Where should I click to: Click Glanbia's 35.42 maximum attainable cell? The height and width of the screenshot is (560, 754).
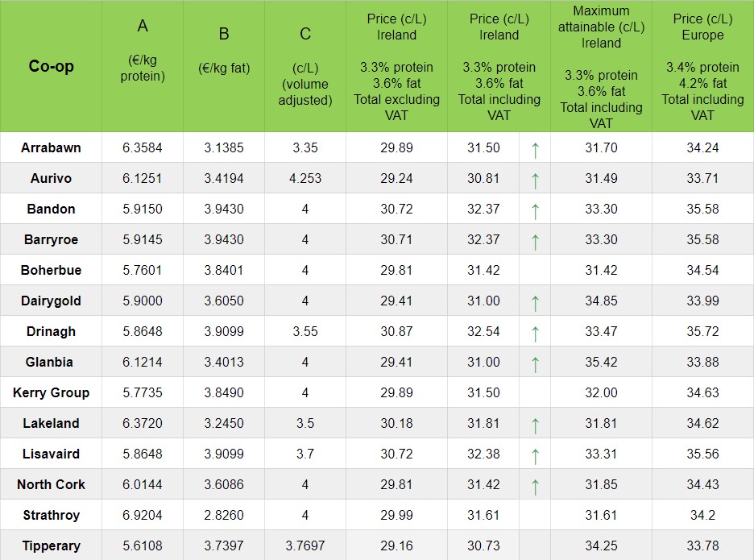pos(601,363)
